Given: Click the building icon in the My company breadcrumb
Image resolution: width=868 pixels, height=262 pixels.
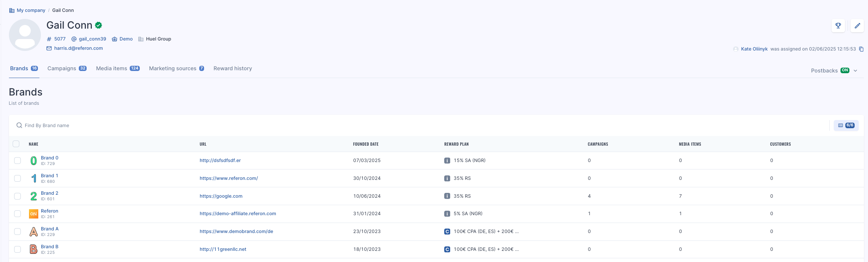Looking at the screenshot, I should tap(12, 10).
